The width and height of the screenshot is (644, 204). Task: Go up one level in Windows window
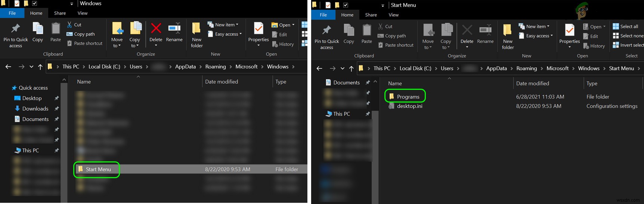[x=40, y=67]
